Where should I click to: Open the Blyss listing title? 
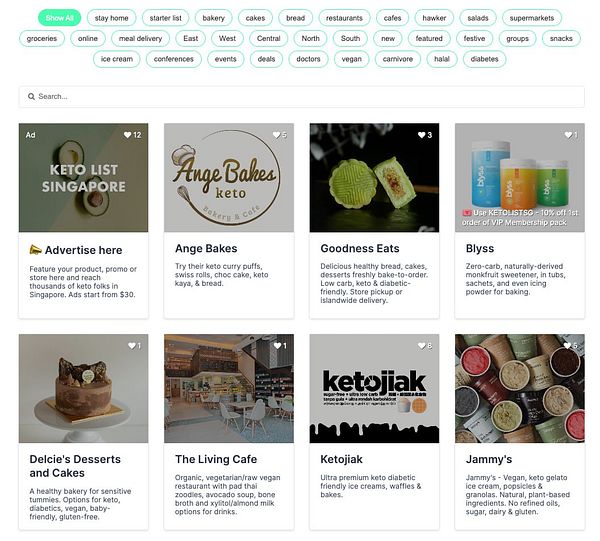pos(480,249)
